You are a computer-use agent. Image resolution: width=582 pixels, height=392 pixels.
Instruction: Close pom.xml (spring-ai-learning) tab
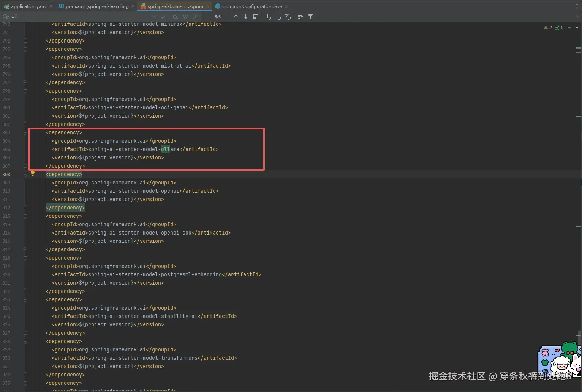(x=133, y=6)
